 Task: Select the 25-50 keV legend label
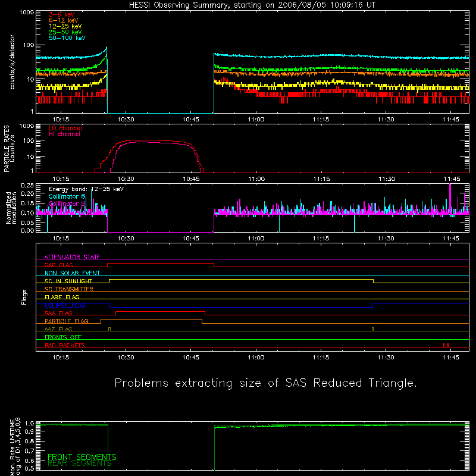click(x=65, y=32)
